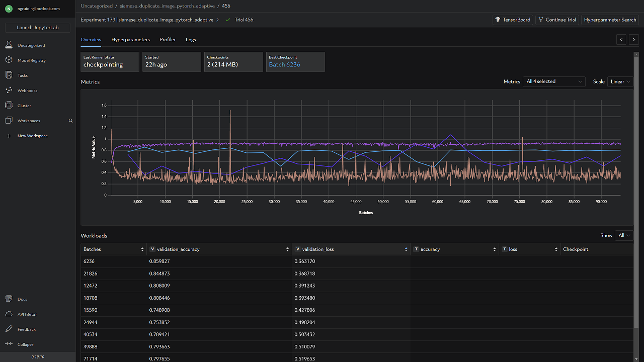Search workspaces magnifier icon
644x362 pixels.
click(x=70, y=121)
